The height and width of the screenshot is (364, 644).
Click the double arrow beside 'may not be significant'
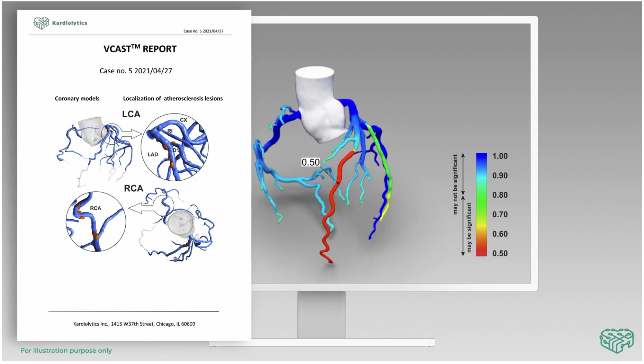463,174
